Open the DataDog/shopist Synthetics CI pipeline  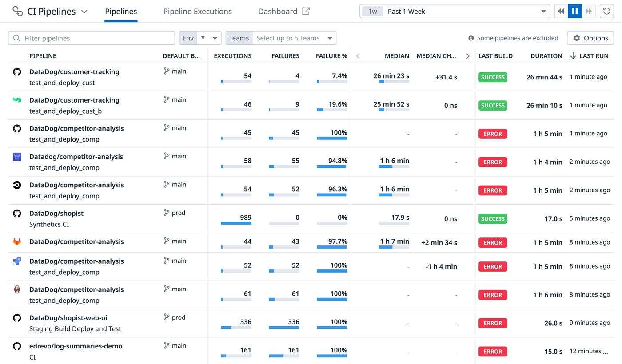[56, 213]
